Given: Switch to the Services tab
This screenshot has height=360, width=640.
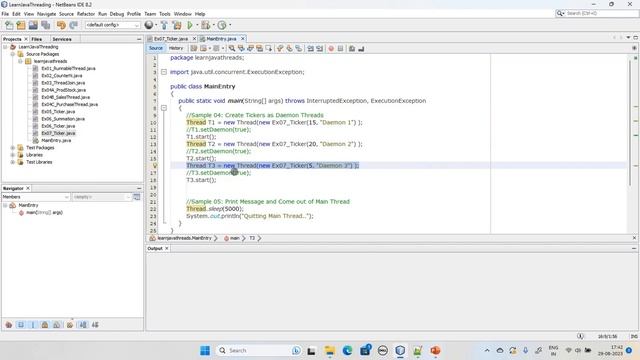Looking at the screenshot, I should [62, 39].
